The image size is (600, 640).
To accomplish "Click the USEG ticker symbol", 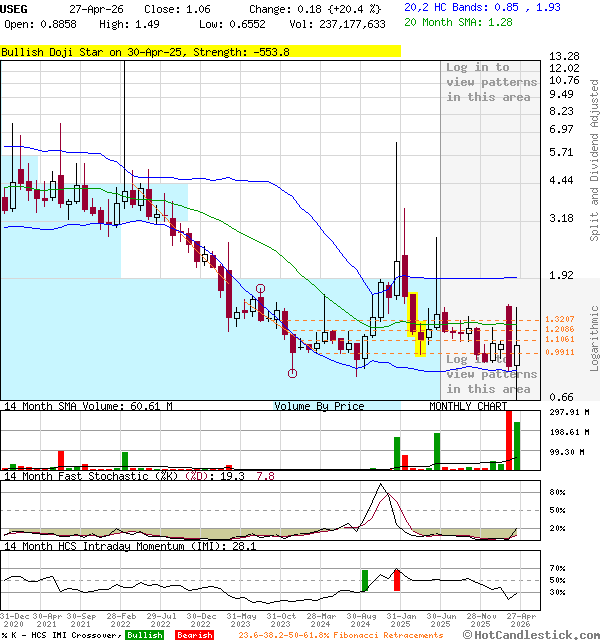I will coord(16,8).
